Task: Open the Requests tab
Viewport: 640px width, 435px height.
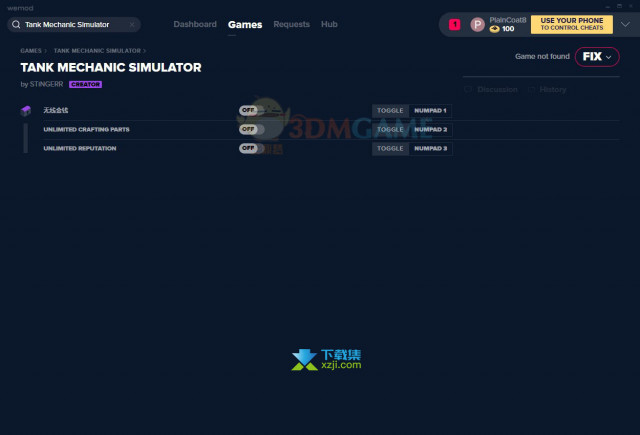Action: coord(291,24)
